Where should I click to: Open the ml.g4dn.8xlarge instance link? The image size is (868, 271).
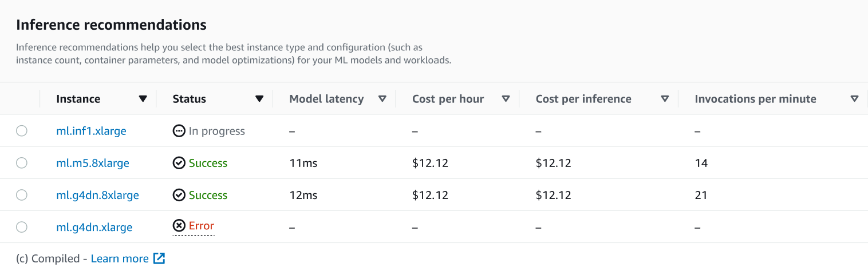coord(97,195)
